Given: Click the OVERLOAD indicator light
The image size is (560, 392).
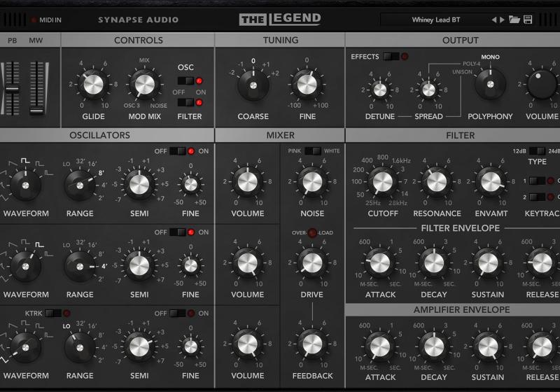Looking at the screenshot, I should pos(312,233).
